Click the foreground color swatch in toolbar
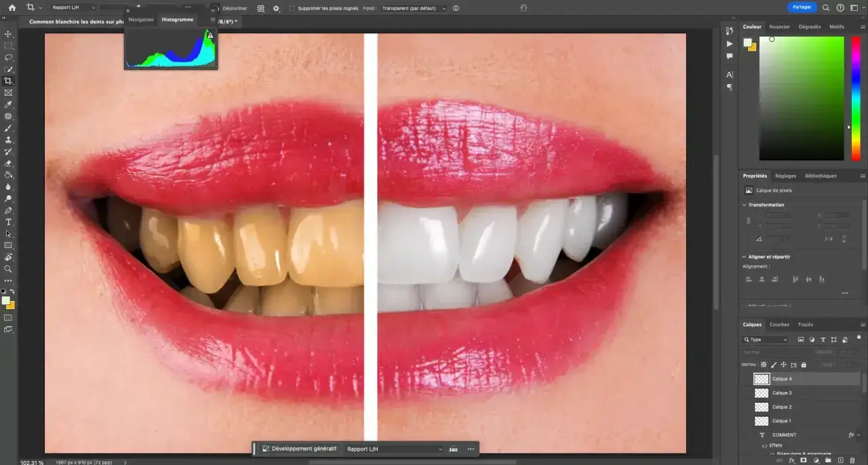The height and width of the screenshot is (465, 868). tap(6, 301)
